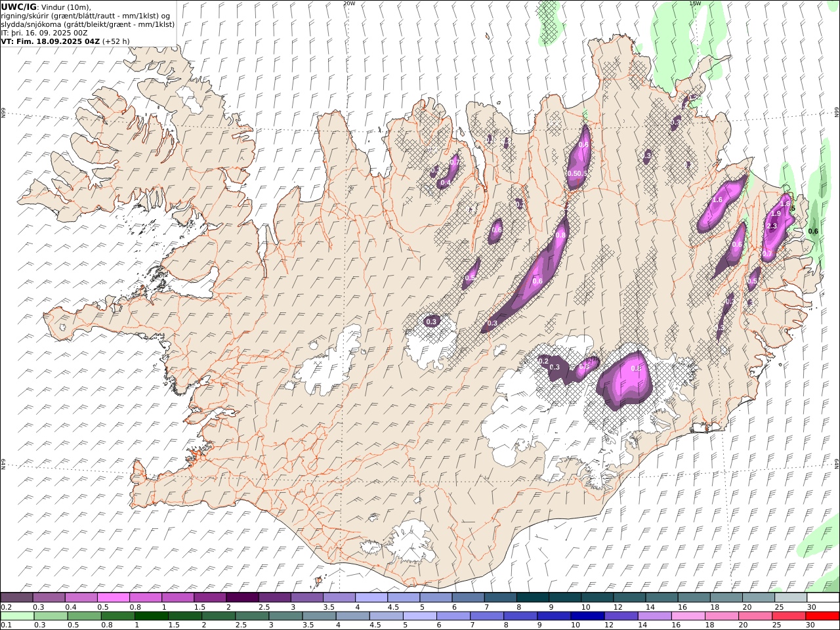This screenshot has height=630, width=840.
Task: Click the '0.2' snowfall value on the glacier
Action: (x=543, y=362)
